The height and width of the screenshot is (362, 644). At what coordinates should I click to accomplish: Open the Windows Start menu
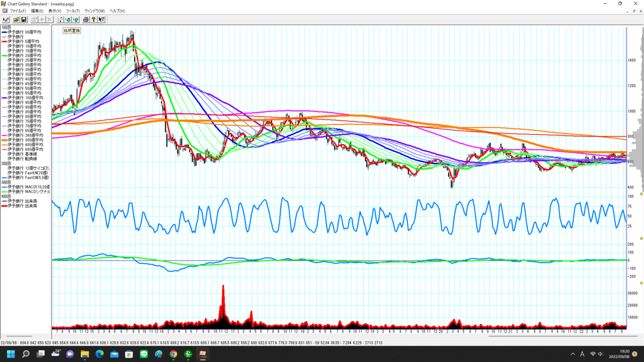click(x=10, y=354)
